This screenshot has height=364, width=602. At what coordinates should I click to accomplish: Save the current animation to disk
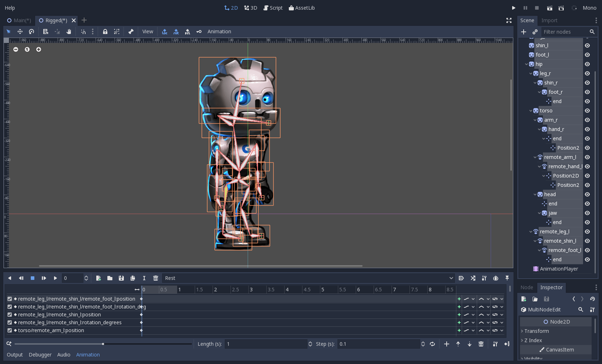(121, 278)
